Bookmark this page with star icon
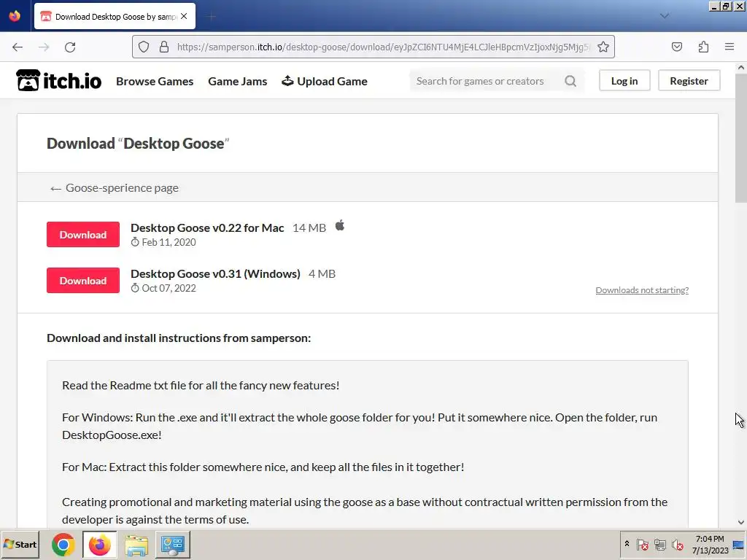 point(603,47)
